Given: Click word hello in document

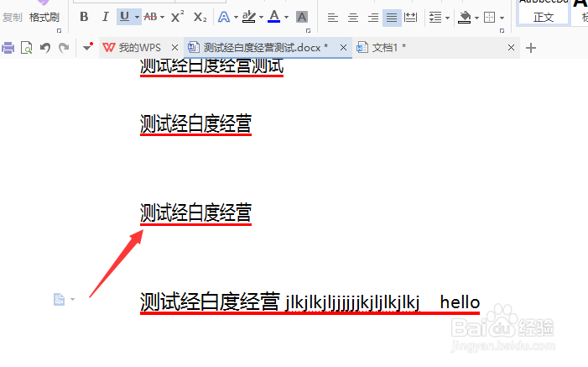Looking at the screenshot, I should (x=460, y=302).
